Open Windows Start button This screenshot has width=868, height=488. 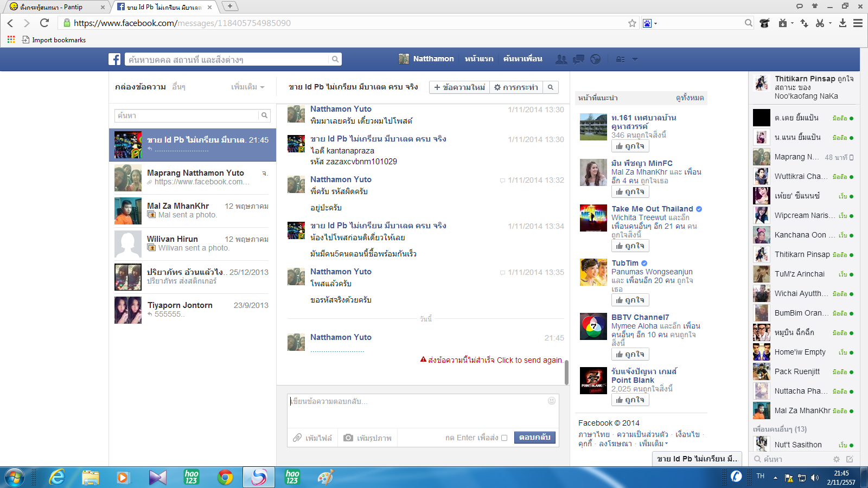tap(14, 477)
